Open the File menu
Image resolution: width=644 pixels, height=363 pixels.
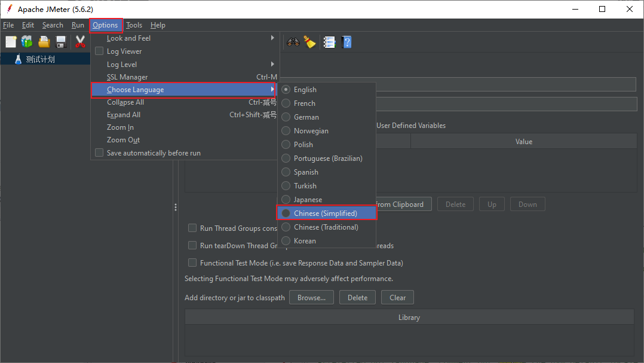click(x=8, y=25)
